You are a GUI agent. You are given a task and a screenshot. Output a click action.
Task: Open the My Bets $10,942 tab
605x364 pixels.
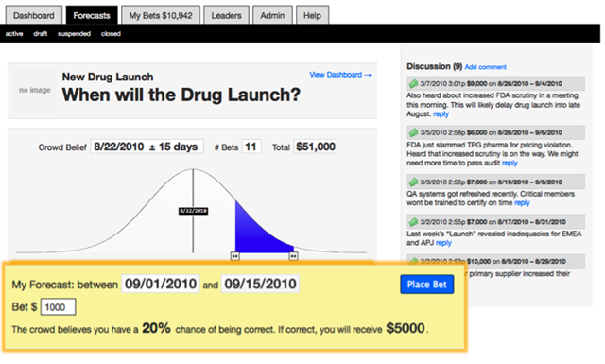pos(161,15)
